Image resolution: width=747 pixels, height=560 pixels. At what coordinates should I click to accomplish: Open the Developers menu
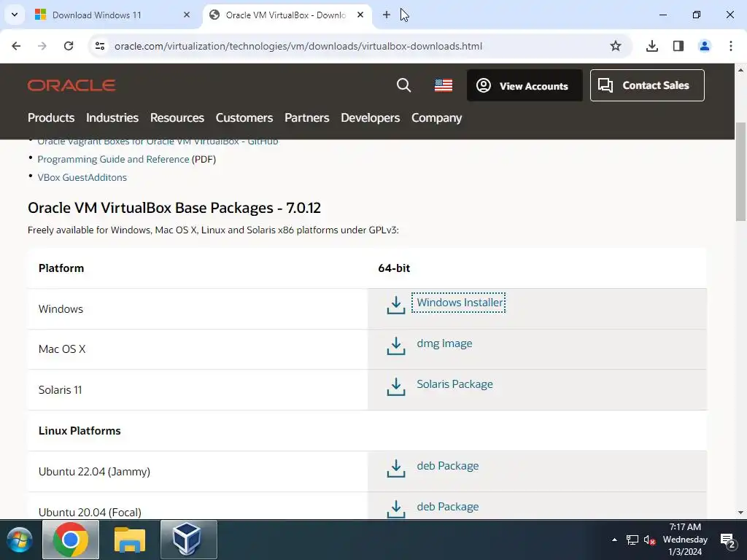coord(370,117)
